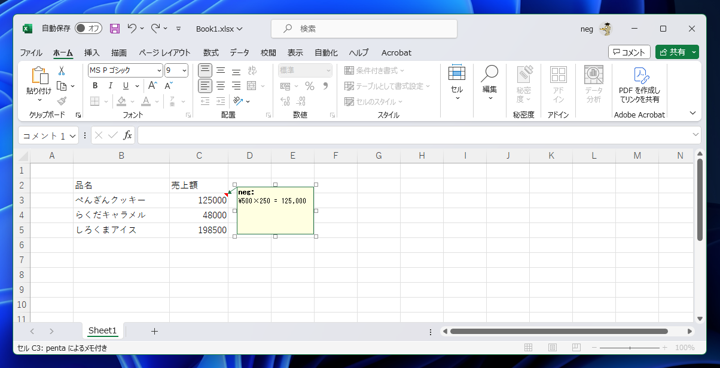
Task: Select cell containing ぺんぎんクッキー
Action: tap(121, 200)
